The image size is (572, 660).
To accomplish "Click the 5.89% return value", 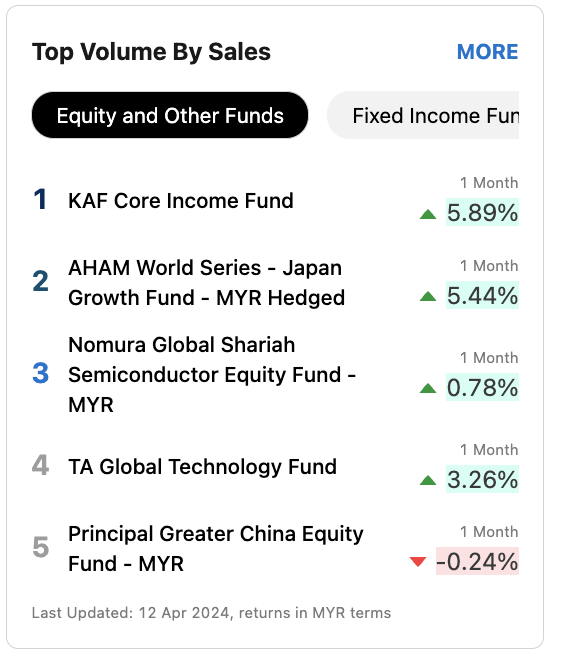I will (x=482, y=212).
